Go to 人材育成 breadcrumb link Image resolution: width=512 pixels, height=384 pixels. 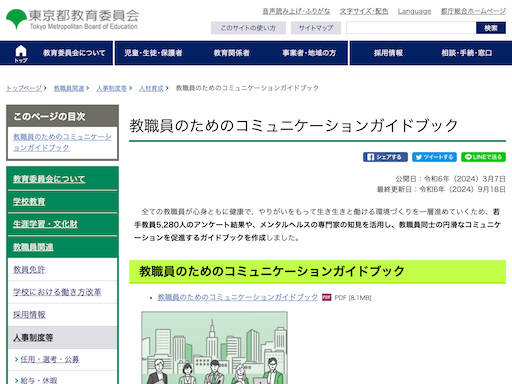coord(151,88)
